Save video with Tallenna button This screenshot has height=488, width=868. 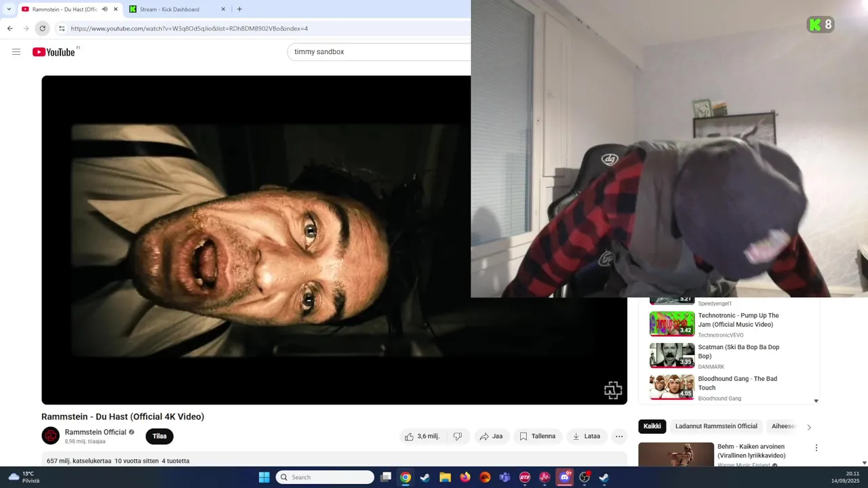tap(538, 436)
